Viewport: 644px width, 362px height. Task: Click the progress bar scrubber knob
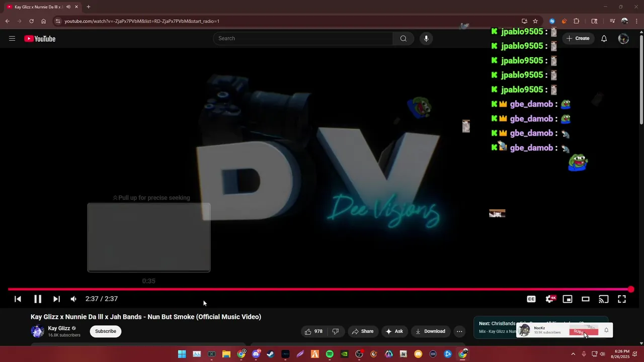click(x=631, y=289)
